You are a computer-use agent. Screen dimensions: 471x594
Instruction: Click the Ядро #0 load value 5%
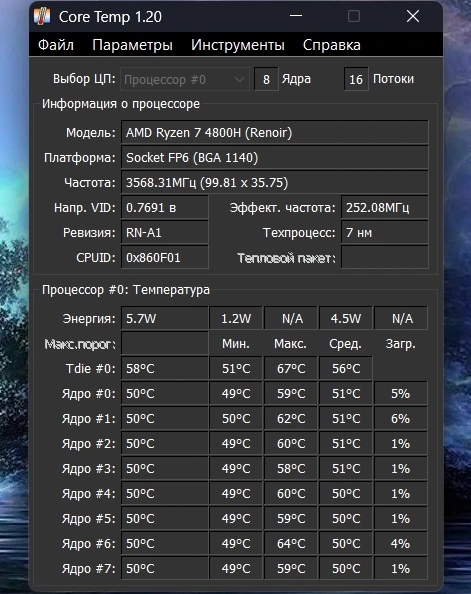pos(401,393)
